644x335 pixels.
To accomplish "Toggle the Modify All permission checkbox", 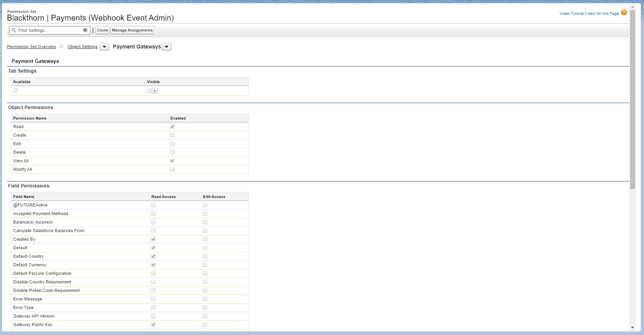I will [172, 169].
